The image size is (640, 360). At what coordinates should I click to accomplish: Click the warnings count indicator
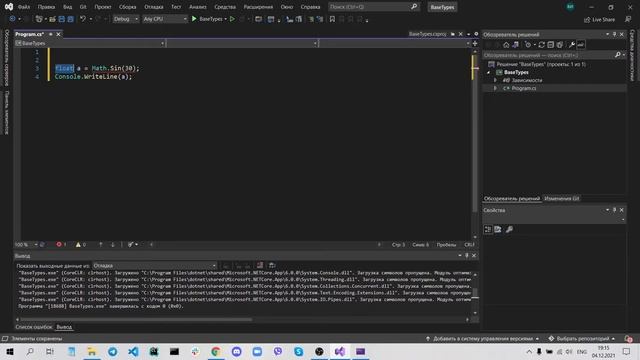[x=80, y=244]
